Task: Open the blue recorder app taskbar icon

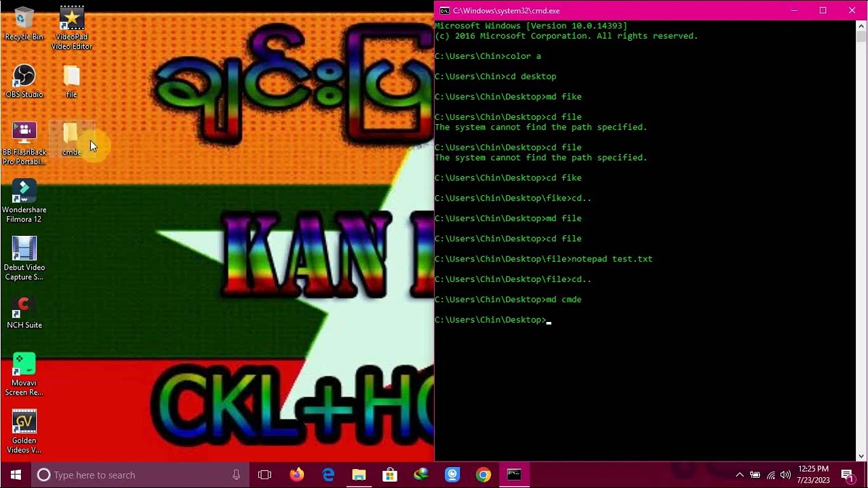Action: pos(452,474)
